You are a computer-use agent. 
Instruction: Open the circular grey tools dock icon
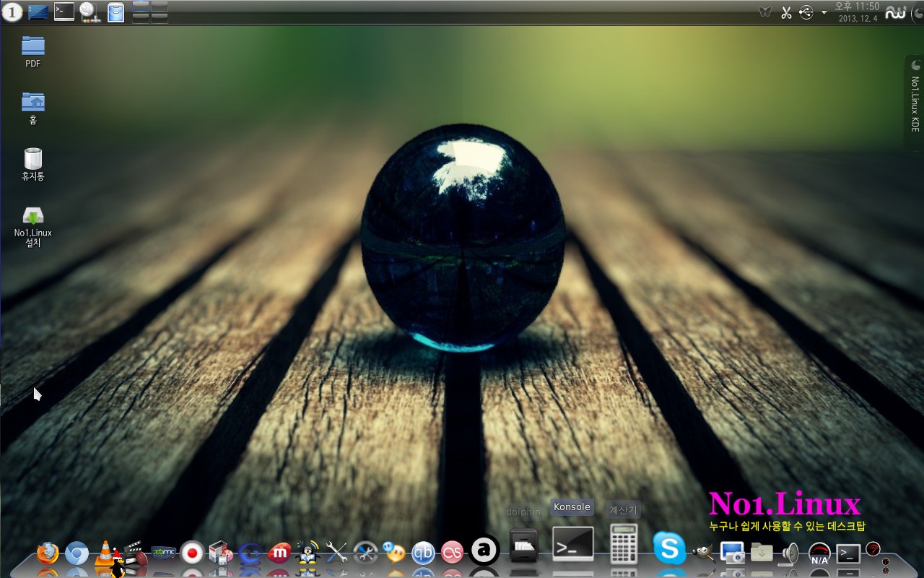365,553
